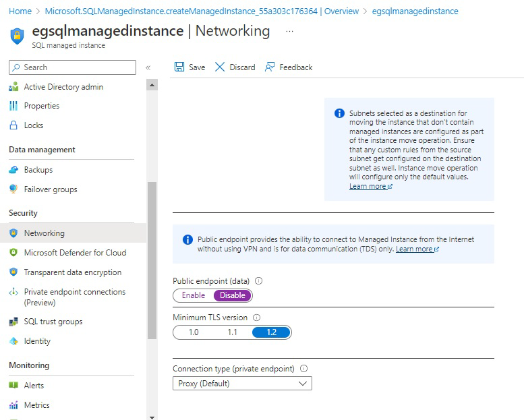Click the Metrics chart icon
Viewport: 524px width, 420px height.
[x=13, y=405]
